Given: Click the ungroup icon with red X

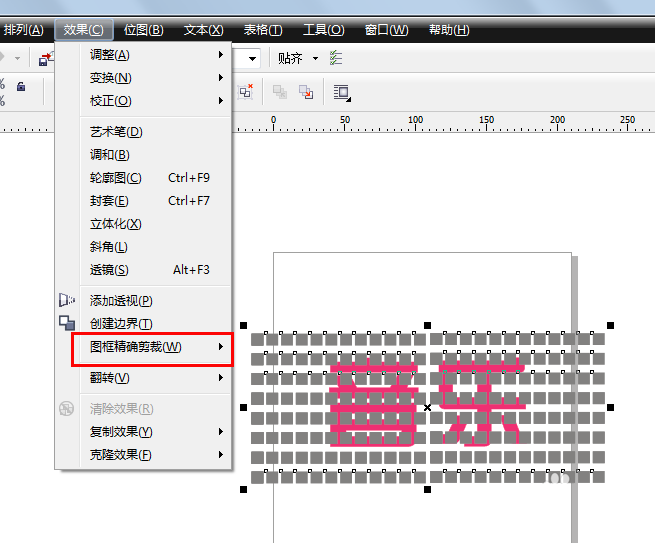Looking at the screenshot, I should 245,91.
